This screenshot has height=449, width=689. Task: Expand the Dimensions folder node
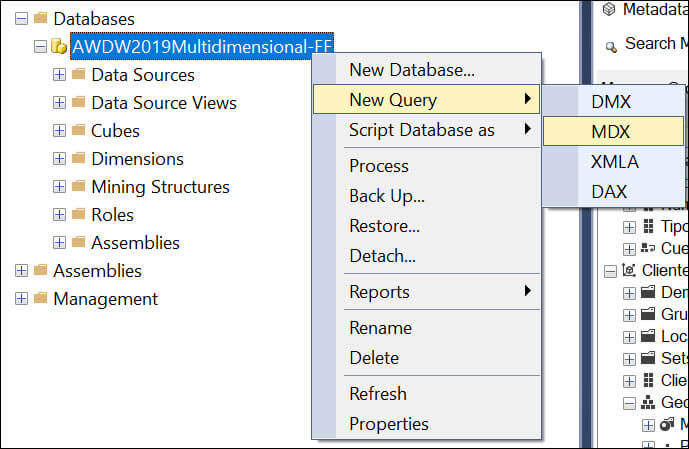(x=60, y=158)
